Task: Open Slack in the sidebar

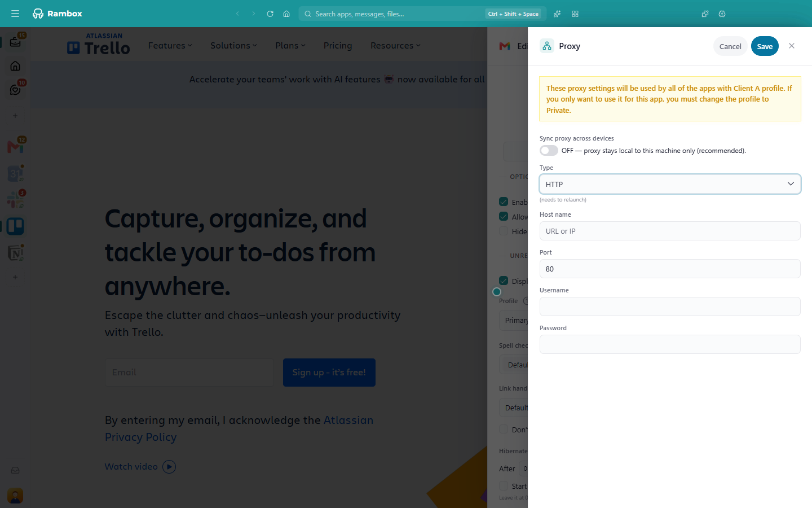Action: 15,199
